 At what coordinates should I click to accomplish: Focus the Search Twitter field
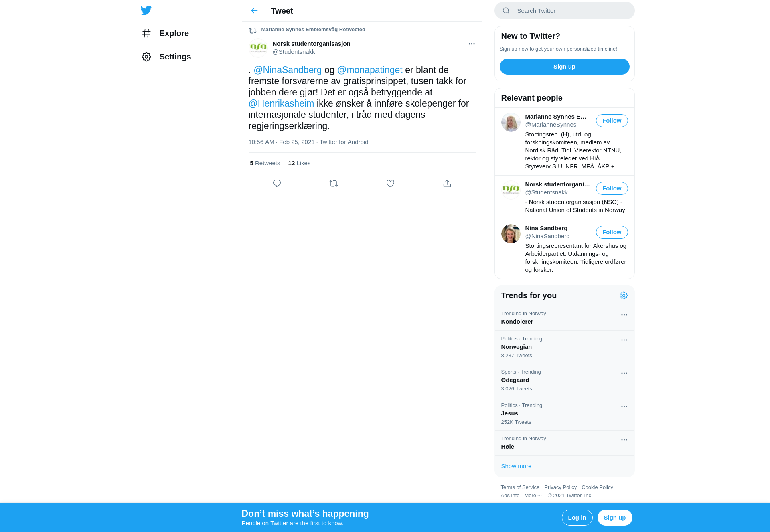click(564, 11)
